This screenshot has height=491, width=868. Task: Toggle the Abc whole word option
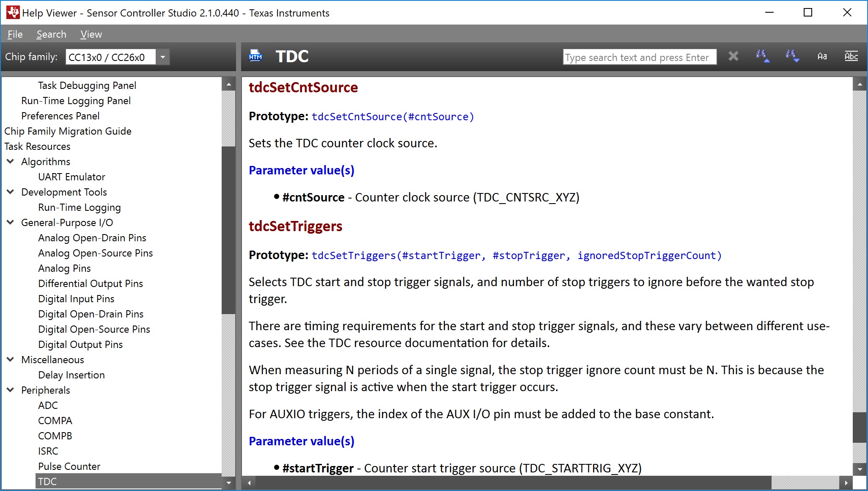851,56
